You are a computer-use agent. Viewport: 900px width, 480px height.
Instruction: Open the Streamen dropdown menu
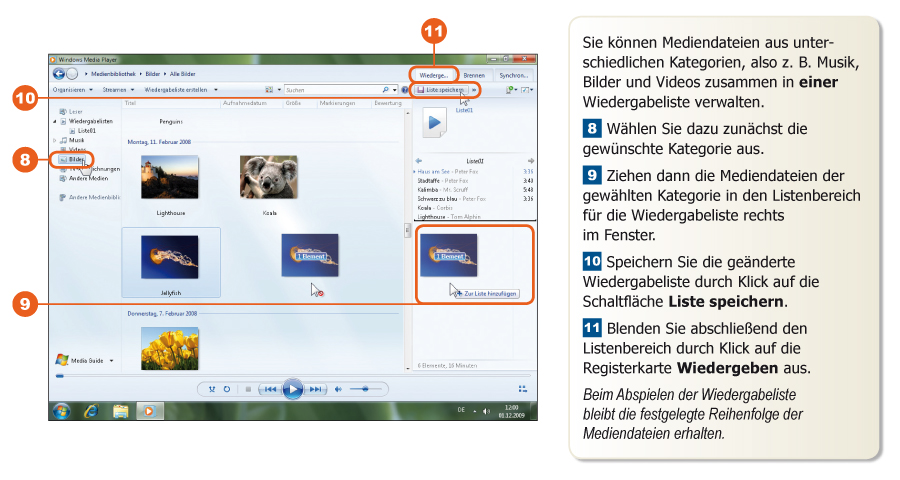(116, 90)
